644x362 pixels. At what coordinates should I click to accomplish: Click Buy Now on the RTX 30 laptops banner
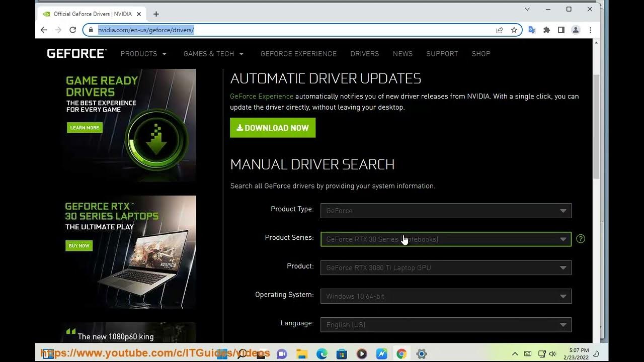[79, 246]
